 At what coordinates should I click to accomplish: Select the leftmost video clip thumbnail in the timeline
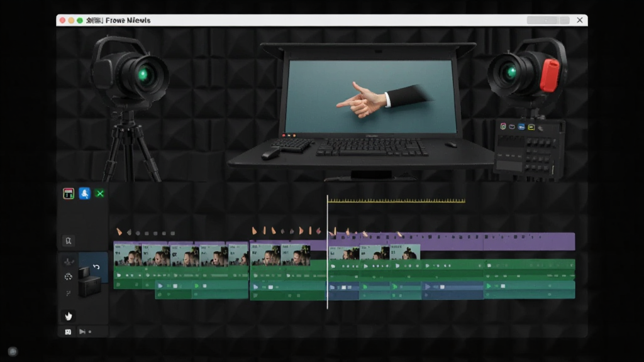pos(127,255)
